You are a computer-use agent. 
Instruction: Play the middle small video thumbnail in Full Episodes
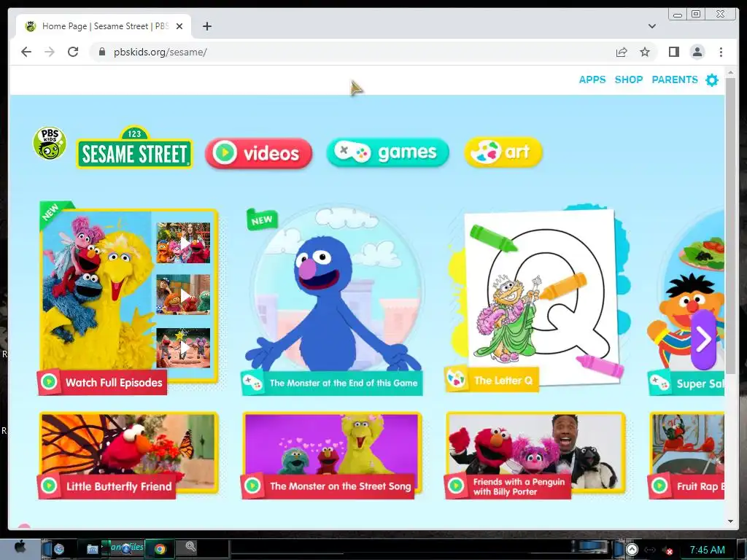pos(183,295)
